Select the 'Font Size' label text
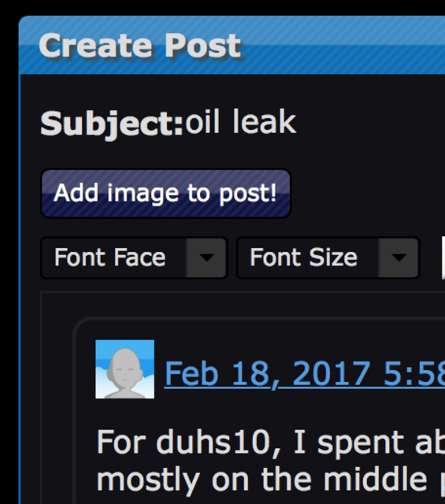The image size is (445, 504). click(303, 258)
